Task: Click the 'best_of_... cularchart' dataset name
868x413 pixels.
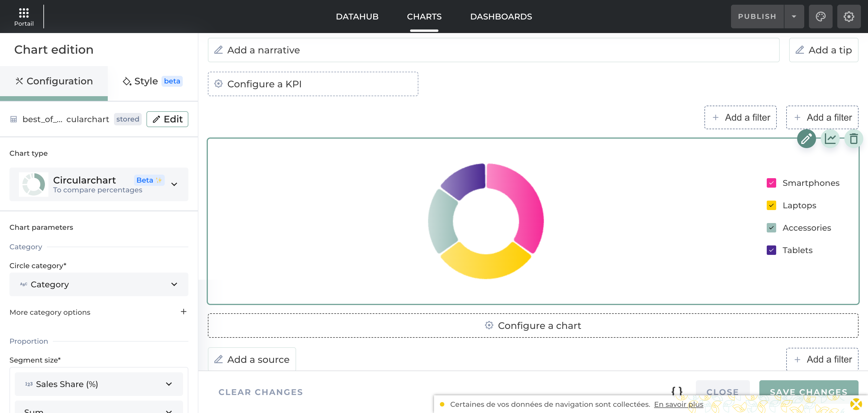Action: pyautogui.click(x=66, y=119)
